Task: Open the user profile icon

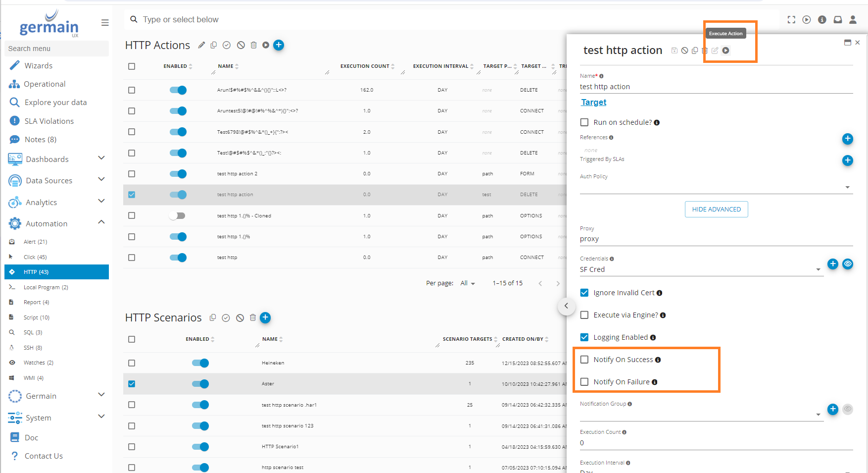Action: 853,20
